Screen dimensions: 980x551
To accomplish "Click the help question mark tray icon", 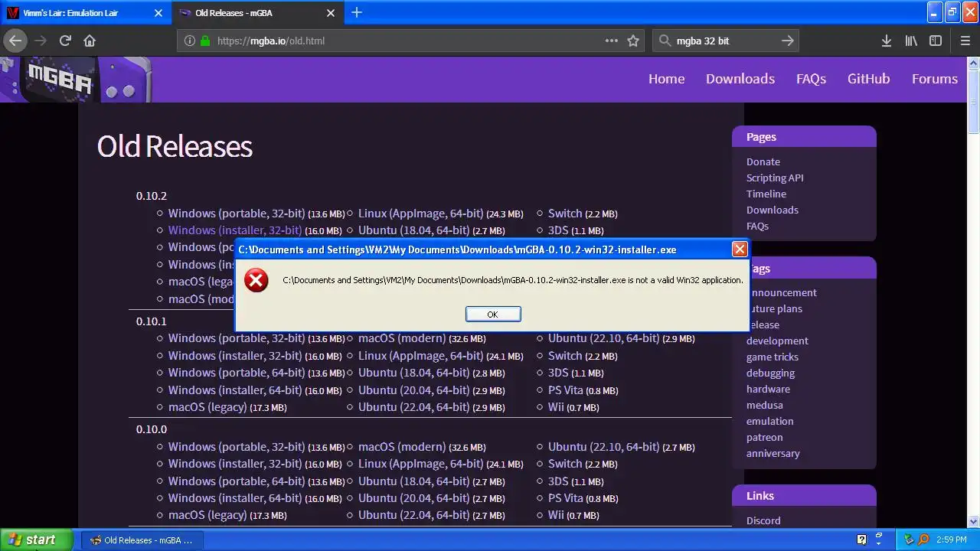I will [x=861, y=540].
